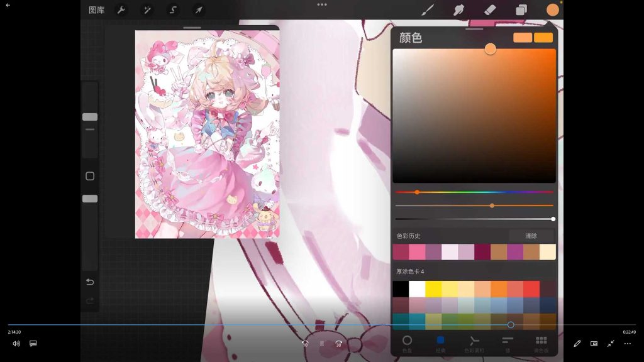Click the rainbow hue slider knob
Image resolution: width=644 pixels, height=362 pixels.
pyautogui.click(x=417, y=192)
